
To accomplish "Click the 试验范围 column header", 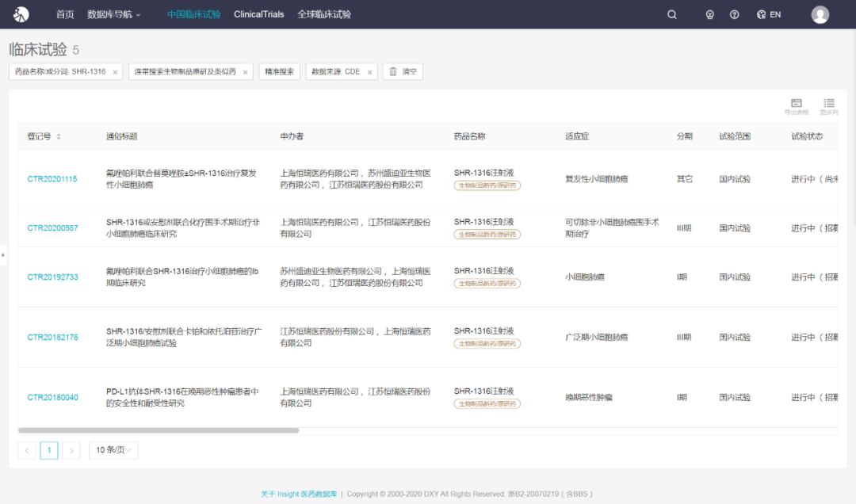I will click(x=735, y=136).
